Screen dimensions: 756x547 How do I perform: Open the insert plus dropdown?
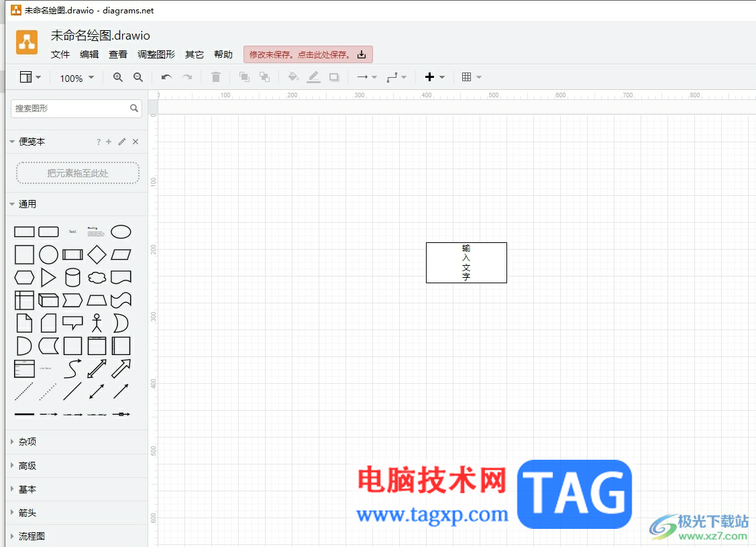(x=435, y=77)
